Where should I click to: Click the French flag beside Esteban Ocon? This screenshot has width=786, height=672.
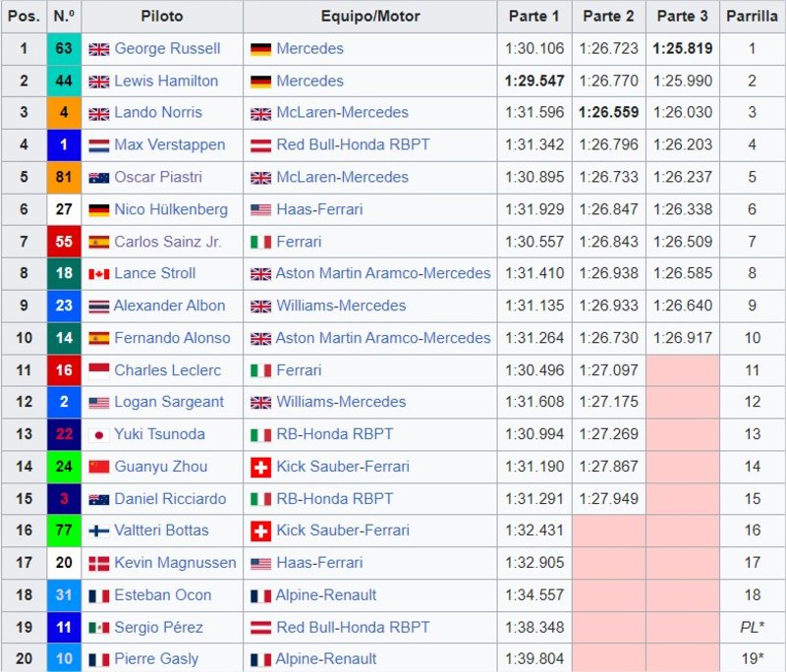tap(99, 595)
